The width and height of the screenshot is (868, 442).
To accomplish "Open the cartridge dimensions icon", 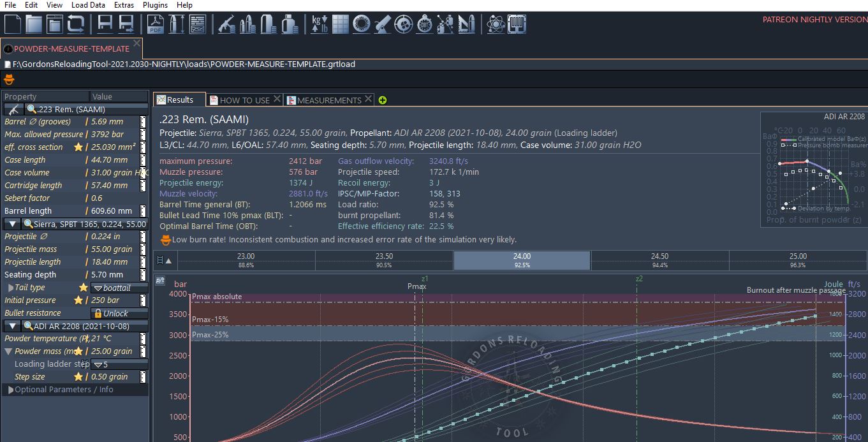I will click(177, 24).
